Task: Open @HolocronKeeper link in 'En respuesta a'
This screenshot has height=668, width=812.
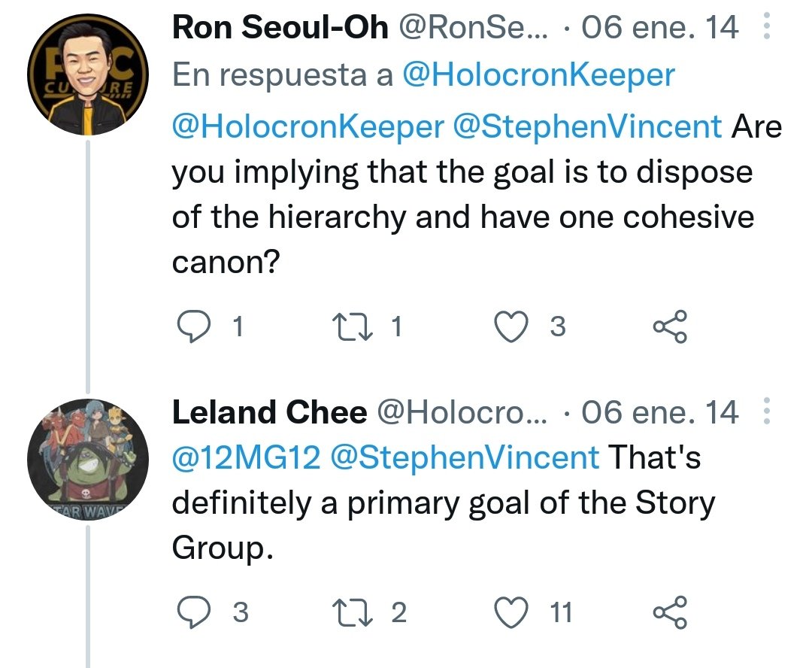Action: [x=538, y=74]
